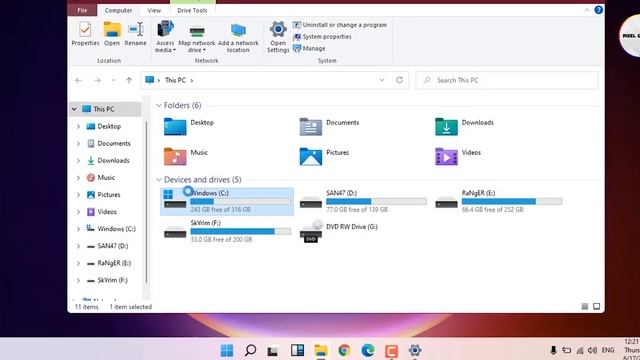Collapse the Folders (6) group
This screenshot has width=640, height=360.
pyautogui.click(x=159, y=105)
